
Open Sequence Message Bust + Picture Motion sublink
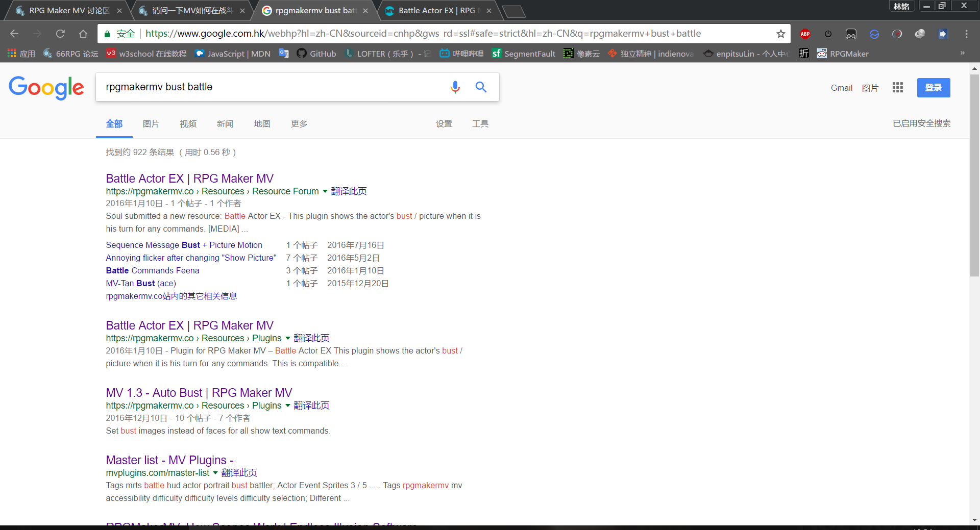(184, 245)
